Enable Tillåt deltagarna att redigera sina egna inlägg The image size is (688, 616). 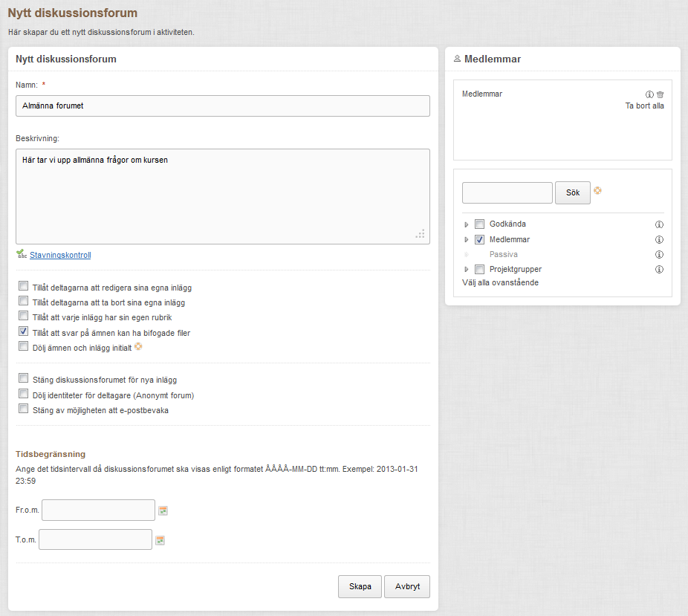pyautogui.click(x=24, y=286)
